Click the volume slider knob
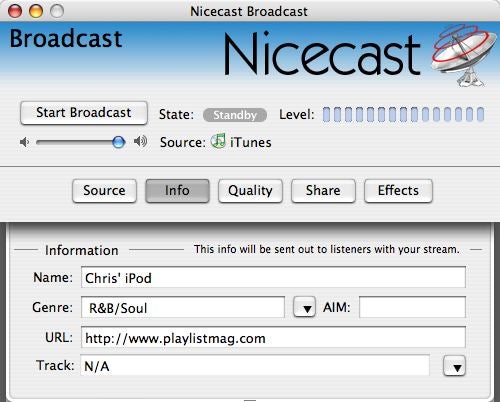The image size is (500, 402). pos(118,142)
